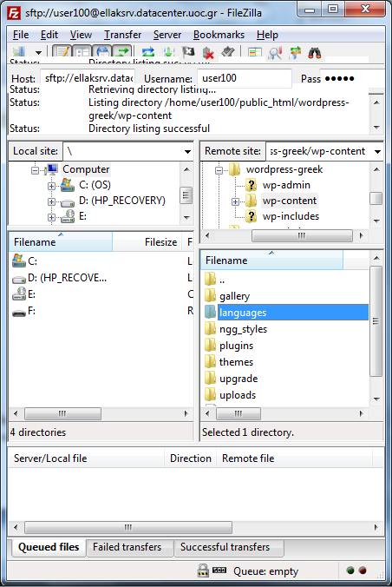Select the upgrade folder
Viewport: 392px width, 587px height.
click(x=232, y=378)
